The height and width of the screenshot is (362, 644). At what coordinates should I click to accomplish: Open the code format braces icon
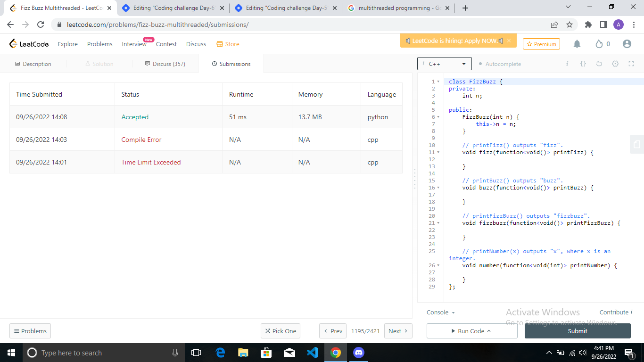583,64
